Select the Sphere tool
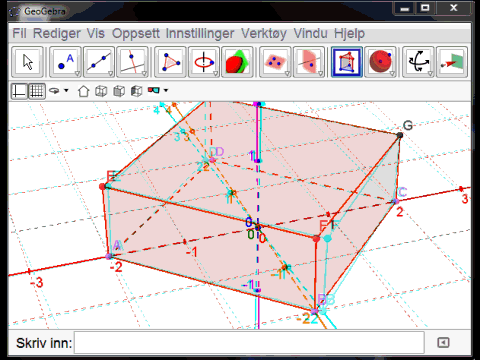The width and height of the screenshot is (480, 360). 380,62
